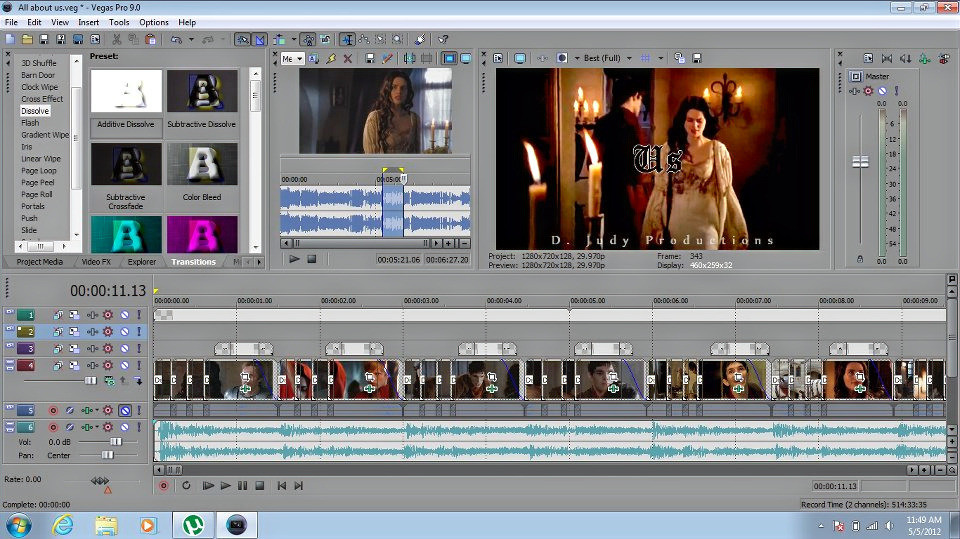This screenshot has height=539, width=960.
Task: Click the trimmer lightning sort history icon
Action: (331, 58)
